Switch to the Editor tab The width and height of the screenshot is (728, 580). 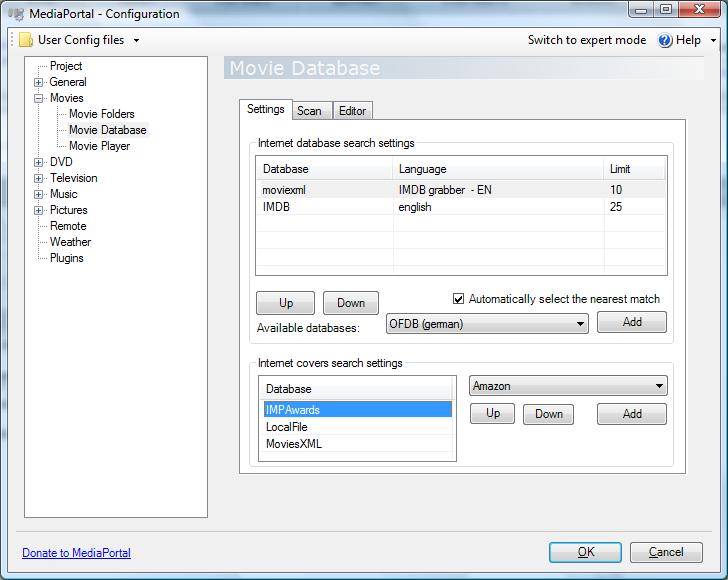(x=352, y=111)
